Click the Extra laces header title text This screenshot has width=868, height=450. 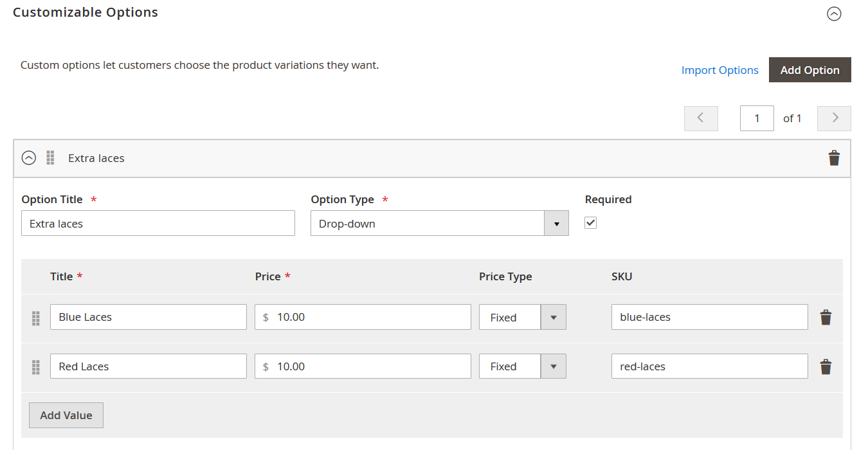click(96, 158)
